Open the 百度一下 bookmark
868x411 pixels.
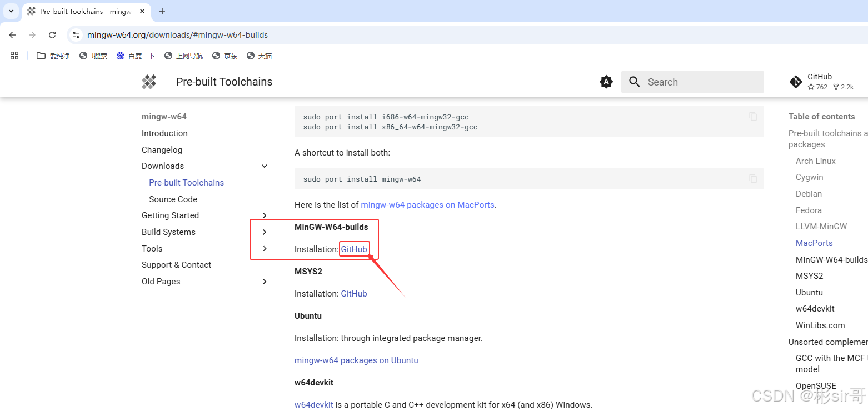tap(136, 56)
